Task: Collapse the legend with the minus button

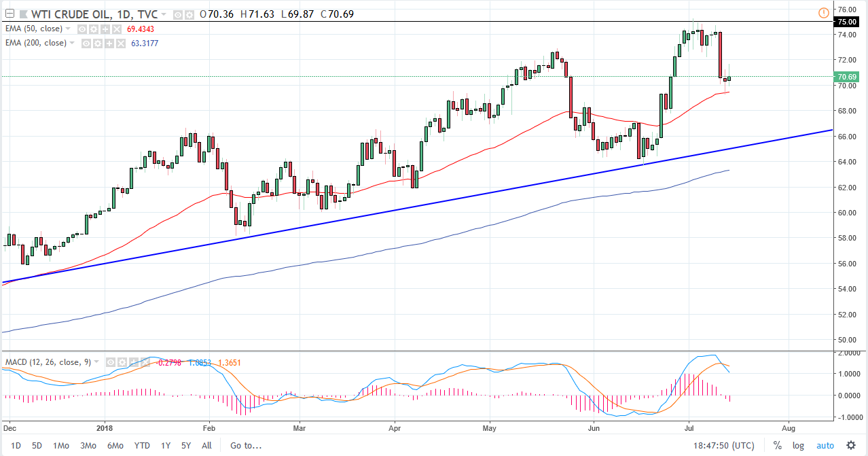Action: [x=9, y=13]
